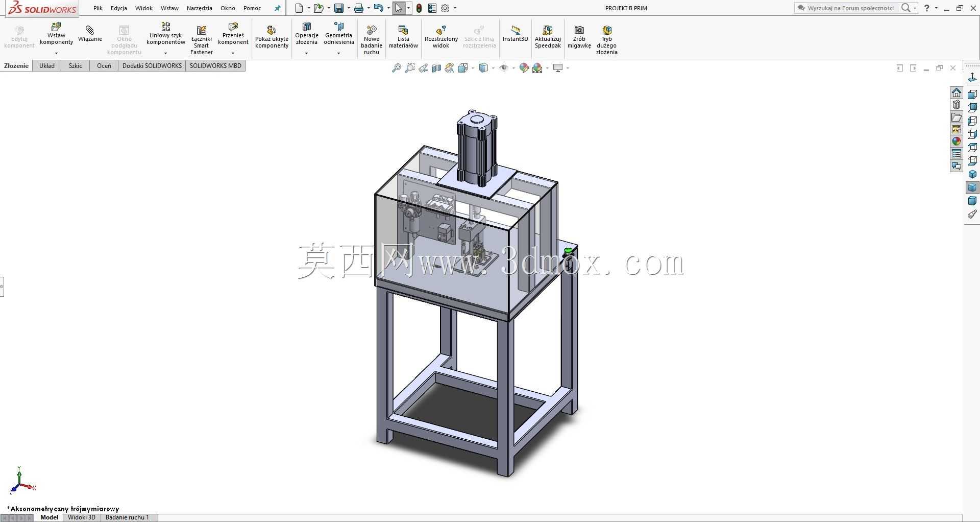Open View Palette pane tab
Image resolution: width=980 pixels, height=522 pixels.
click(956, 129)
